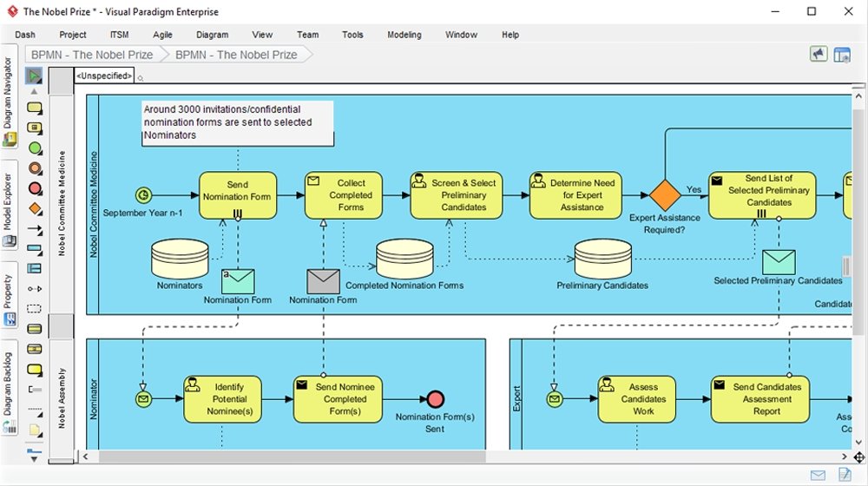Select the Screen & Select Preliminary Candidates task
The height and width of the screenshot is (486, 868).
457,195
